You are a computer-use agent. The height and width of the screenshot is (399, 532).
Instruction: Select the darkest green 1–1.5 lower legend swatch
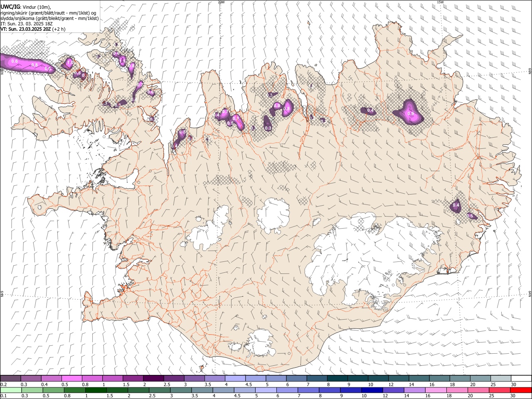(96, 390)
